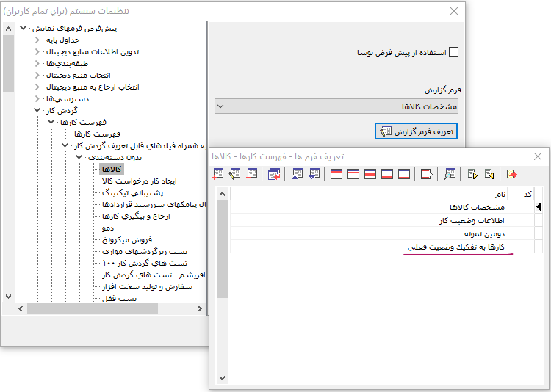Screen dimensions: 551x392
Task: Expand the جداول پایه tree node
Action: [x=37, y=40]
